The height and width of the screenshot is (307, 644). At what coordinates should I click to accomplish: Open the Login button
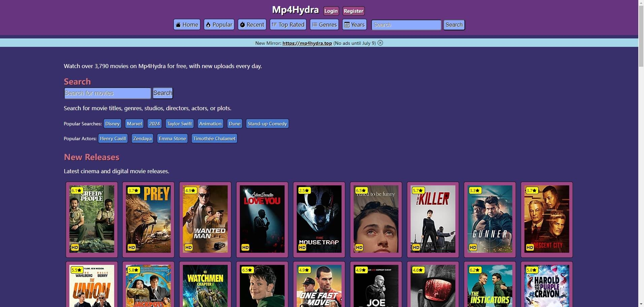[x=331, y=11]
